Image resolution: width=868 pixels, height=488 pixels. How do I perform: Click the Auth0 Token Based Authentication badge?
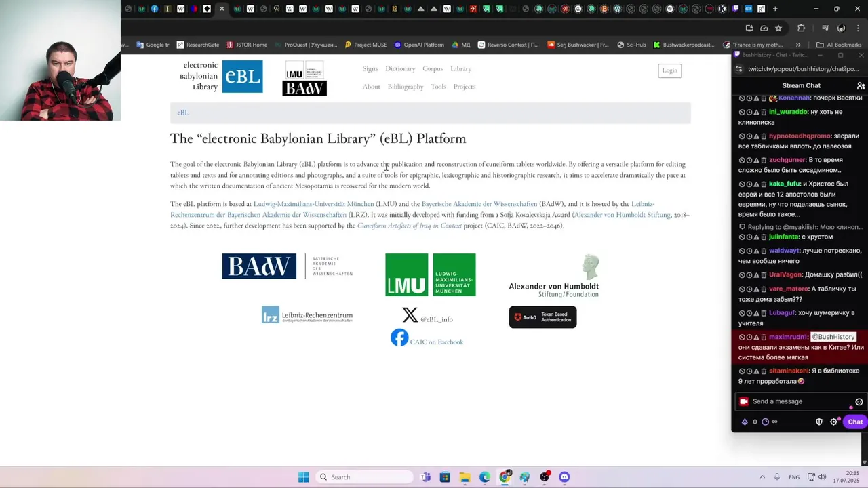(x=542, y=317)
